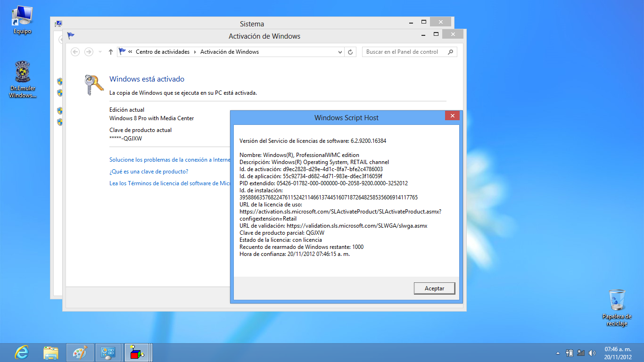
Task: Go back in Activación de Windows window
Action: coord(75,52)
